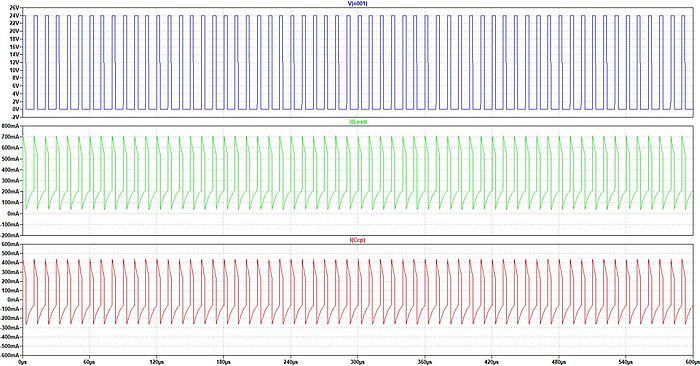Screen dimensions: 700x366
Task: Click -300mA in the I(Ccp) pane
Action: (x=10, y=327)
